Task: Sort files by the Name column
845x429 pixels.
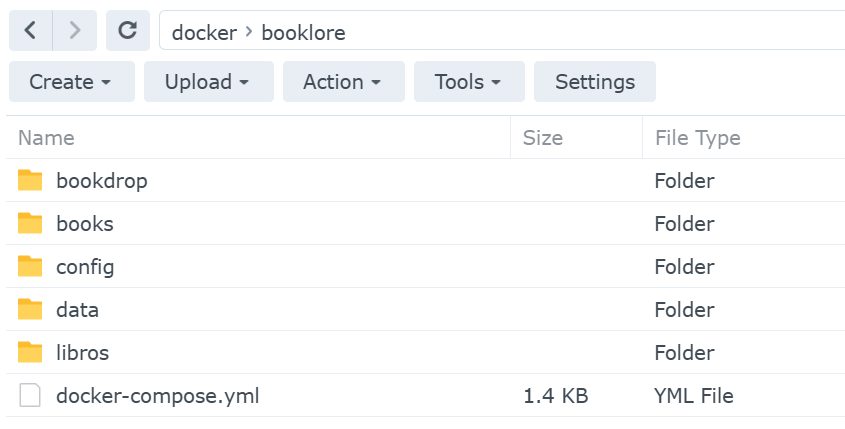Action: coord(46,138)
